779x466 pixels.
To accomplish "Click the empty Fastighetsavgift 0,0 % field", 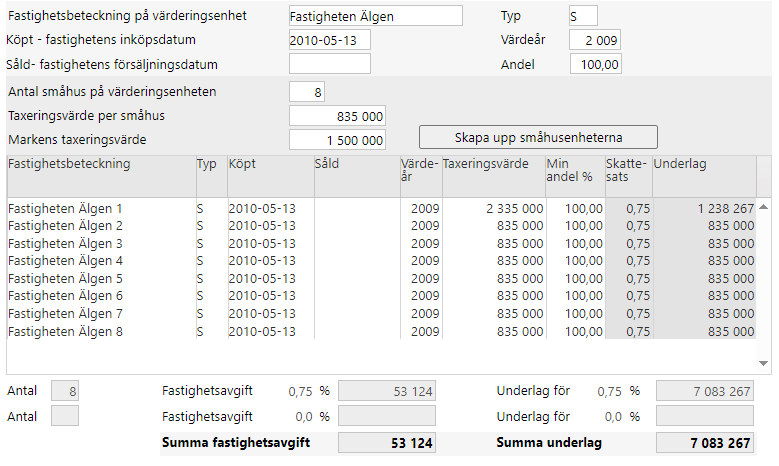I will (387, 416).
